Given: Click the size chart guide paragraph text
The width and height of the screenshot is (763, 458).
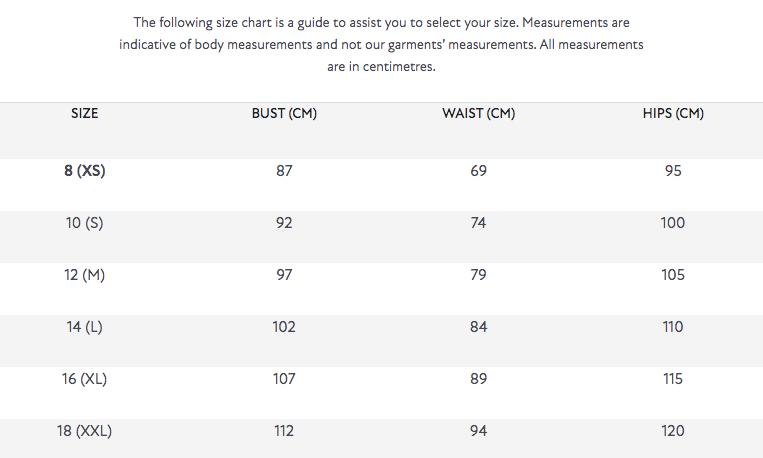Looking at the screenshot, I should point(381,44).
